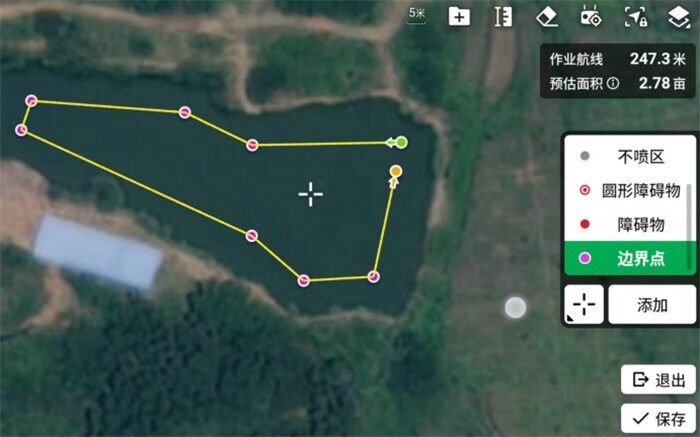The image size is (700, 437).
Task: Click the add folder icon
Action: tap(459, 17)
